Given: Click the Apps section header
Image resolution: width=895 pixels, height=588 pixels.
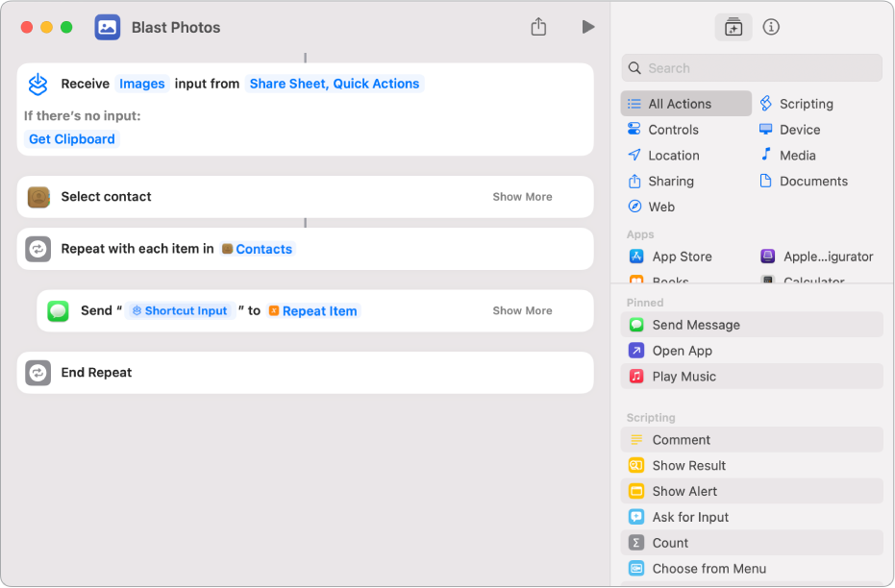Looking at the screenshot, I should point(640,234).
